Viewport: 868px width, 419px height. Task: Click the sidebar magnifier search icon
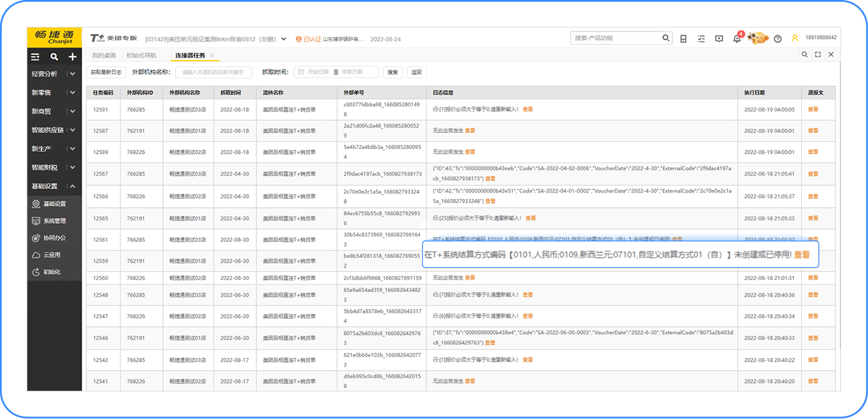click(54, 57)
